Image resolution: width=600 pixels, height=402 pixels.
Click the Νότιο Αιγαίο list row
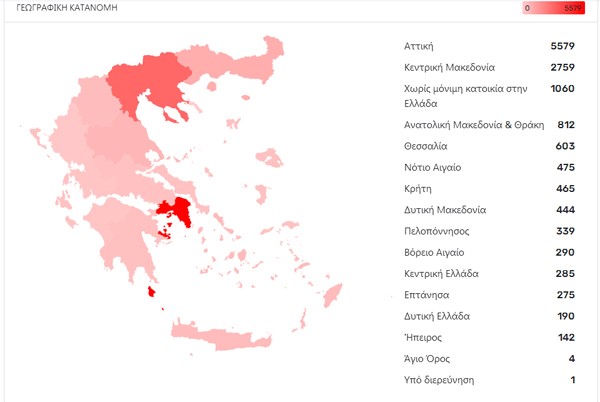coord(490,167)
